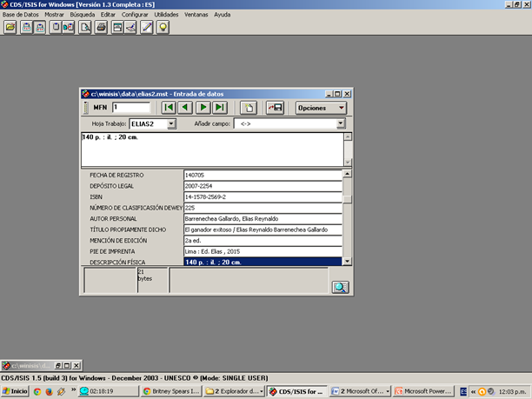Click edit area scrollbar up arrow
532x399 pixels.
[x=348, y=136]
